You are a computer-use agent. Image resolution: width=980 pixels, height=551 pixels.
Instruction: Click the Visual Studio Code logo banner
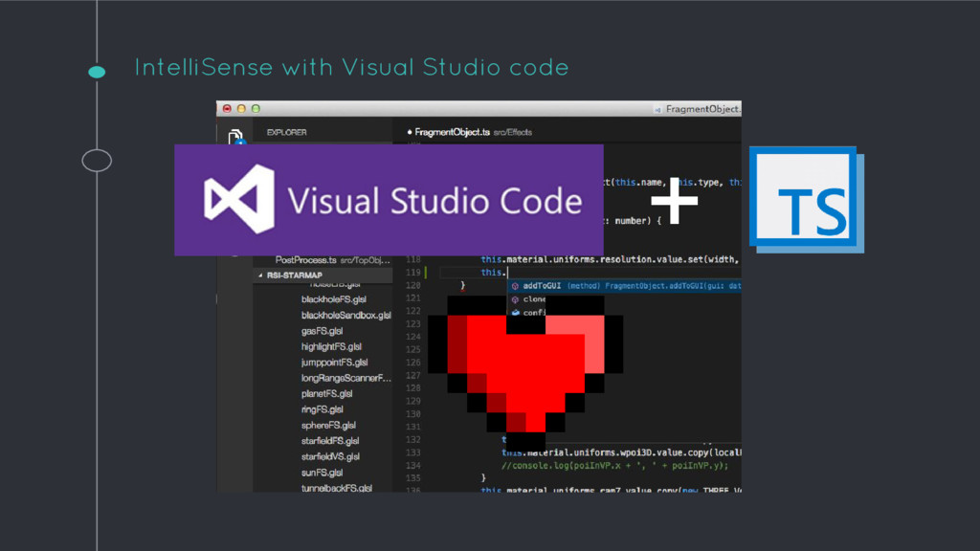click(x=389, y=200)
